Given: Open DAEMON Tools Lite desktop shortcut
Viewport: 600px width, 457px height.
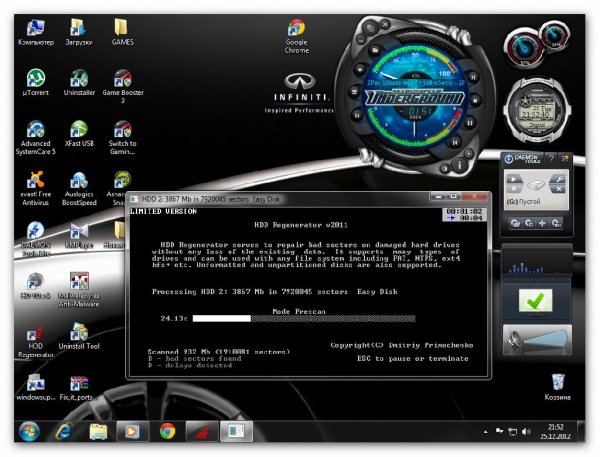Looking at the screenshot, I should 36,239.
